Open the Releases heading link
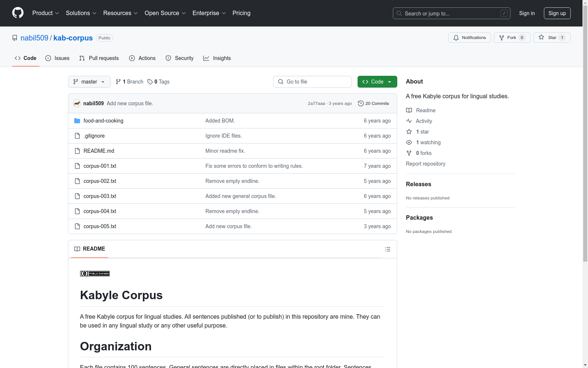 click(x=419, y=184)
